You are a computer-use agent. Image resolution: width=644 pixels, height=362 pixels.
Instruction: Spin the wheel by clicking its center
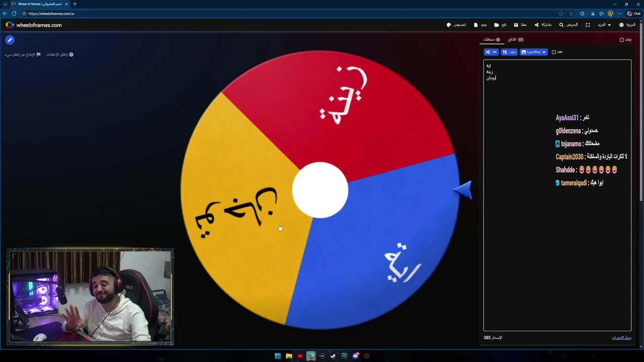point(320,190)
